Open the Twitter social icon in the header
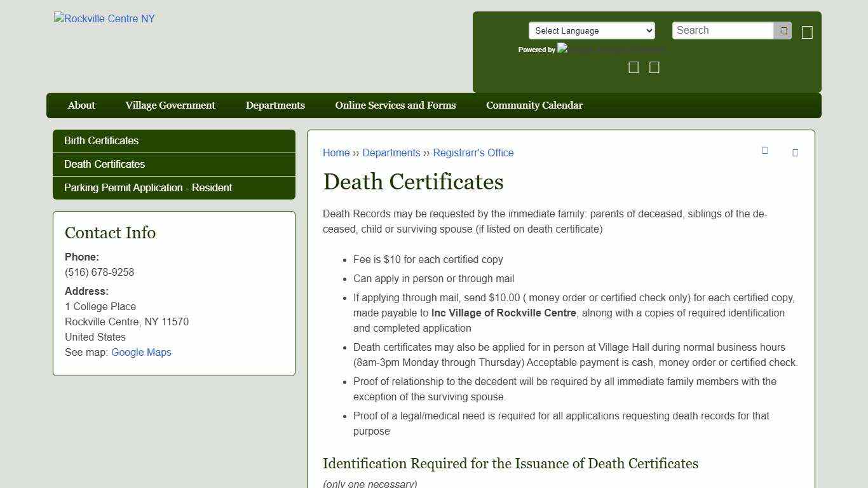The image size is (868, 488). (x=654, y=67)
